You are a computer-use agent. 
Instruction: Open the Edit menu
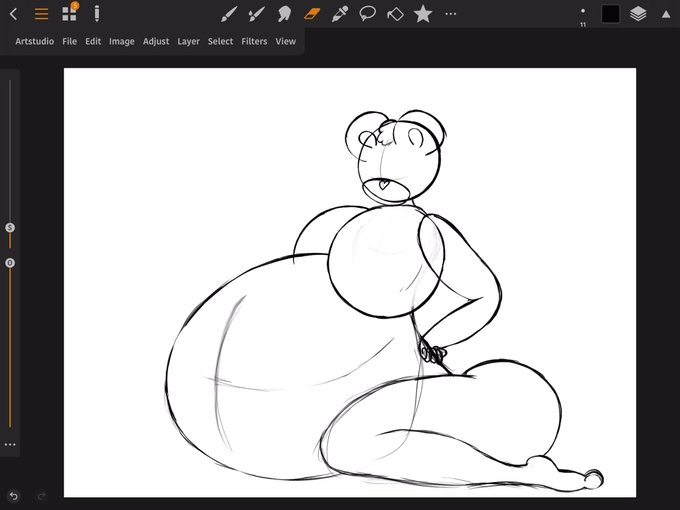93,41
